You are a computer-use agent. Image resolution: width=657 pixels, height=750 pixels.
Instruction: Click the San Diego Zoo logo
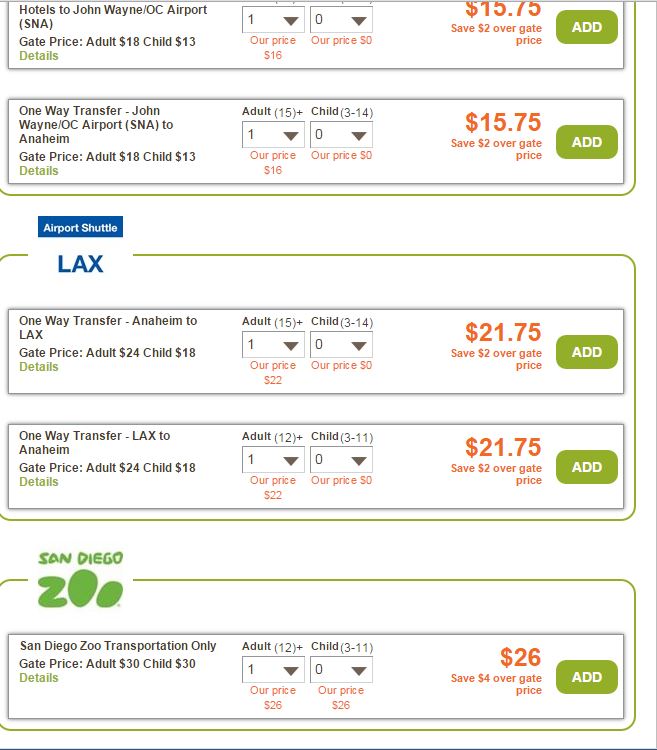point(80,580)
